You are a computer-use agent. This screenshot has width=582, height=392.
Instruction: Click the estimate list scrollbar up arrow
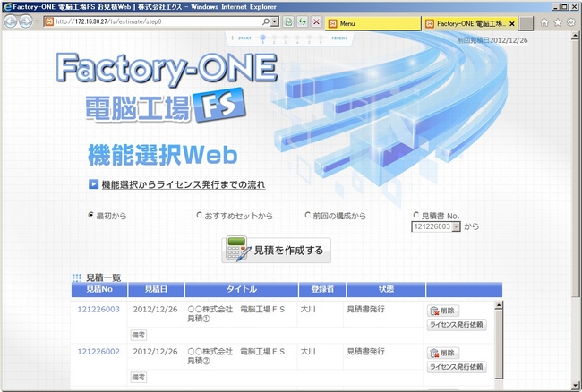[499, 305]
